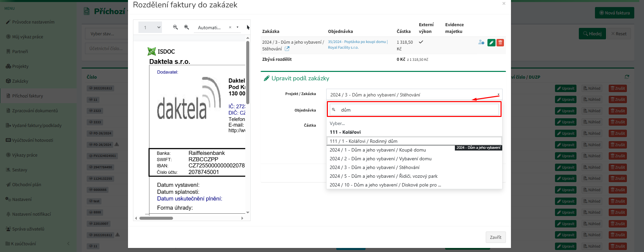Zoom in the invoice PDF preview

[x=186, y=27]
